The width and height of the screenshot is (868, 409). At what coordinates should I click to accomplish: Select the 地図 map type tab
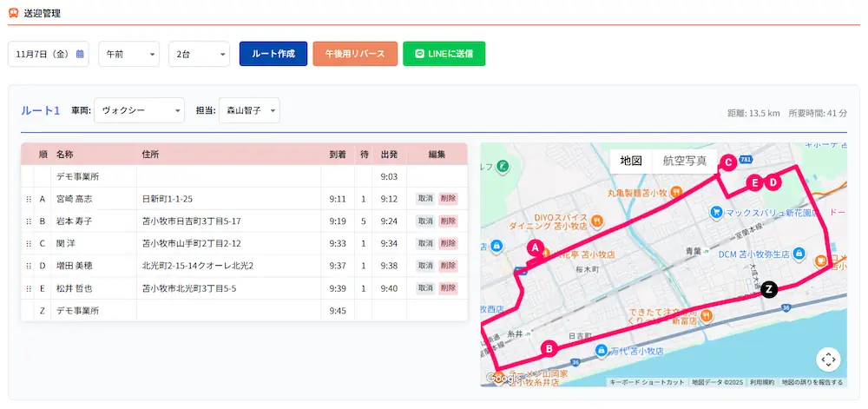(x=631, y=161)
